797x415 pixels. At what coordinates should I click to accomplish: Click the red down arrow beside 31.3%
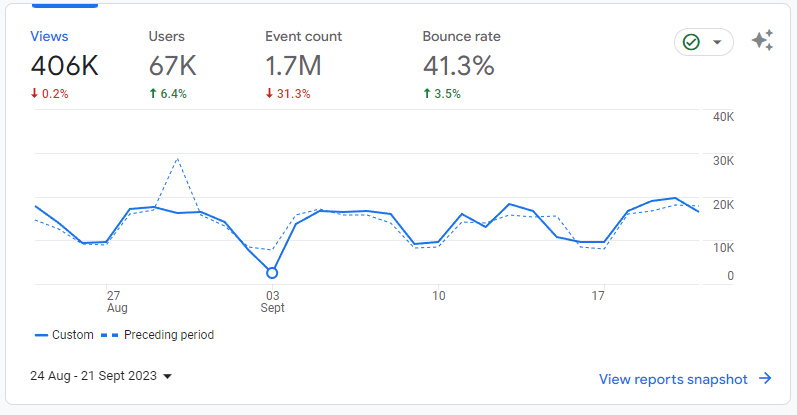pyautogui.click(x=269, y=94)
